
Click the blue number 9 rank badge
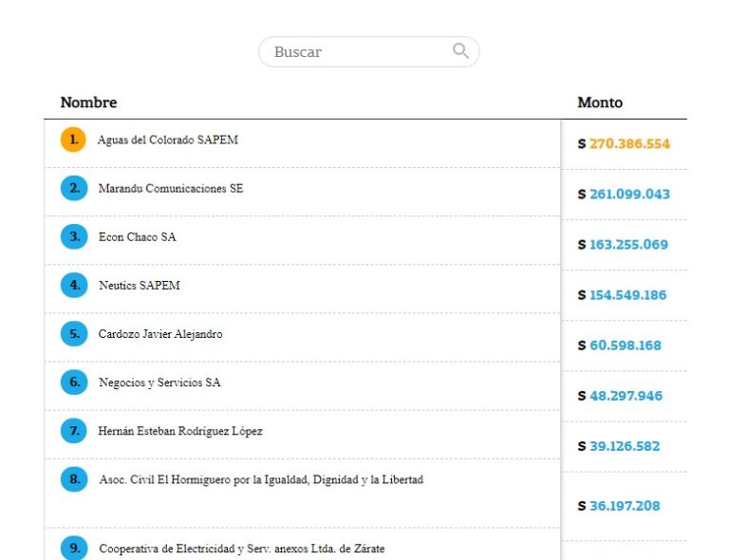[x=74, y=549]
